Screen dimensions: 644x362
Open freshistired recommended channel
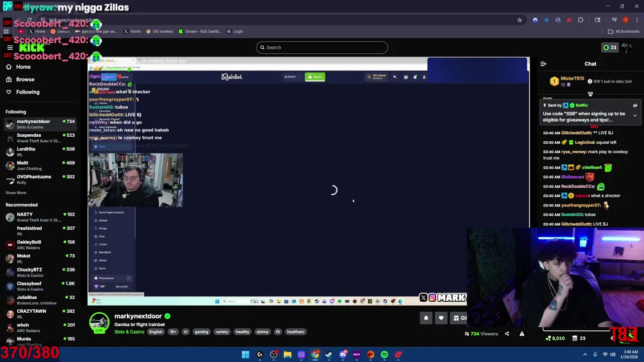click(40, 231)
